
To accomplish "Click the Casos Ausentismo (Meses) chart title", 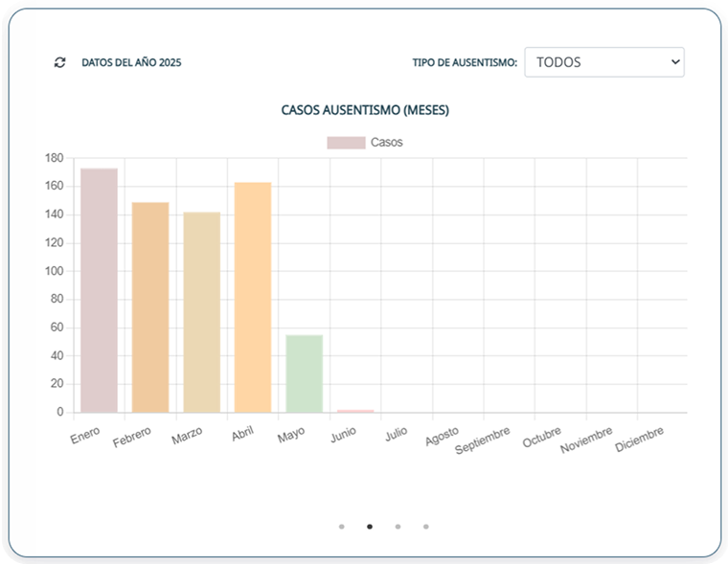I will click(365, 110).
